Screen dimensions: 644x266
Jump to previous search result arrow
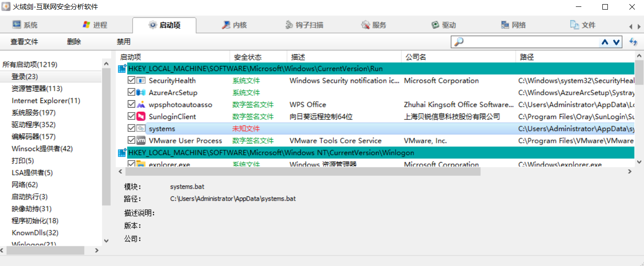605,42
